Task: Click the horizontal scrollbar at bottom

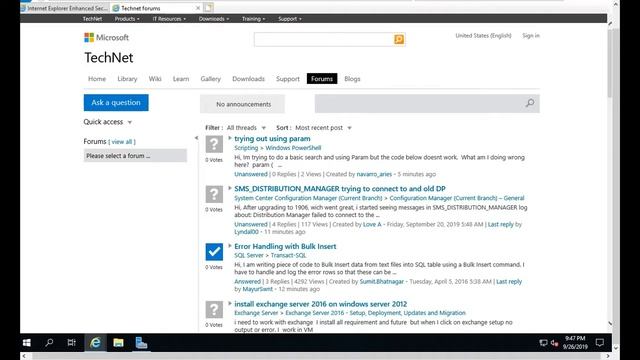Action: coord(316,356)
